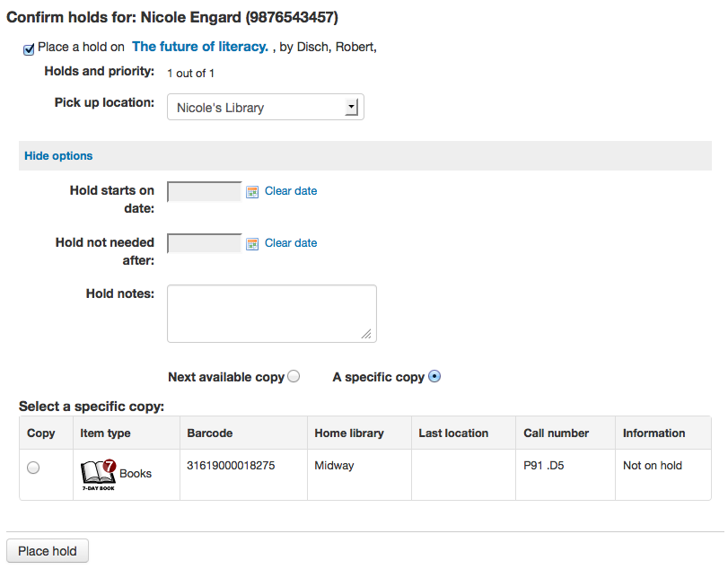Click the Place hold button
This screenshot has width=728, height=569.
point(48,551)
